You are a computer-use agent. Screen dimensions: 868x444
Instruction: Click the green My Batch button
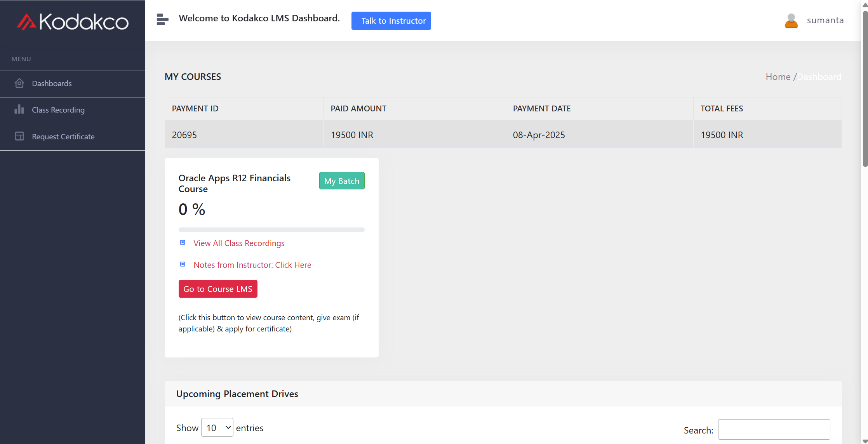341,181
